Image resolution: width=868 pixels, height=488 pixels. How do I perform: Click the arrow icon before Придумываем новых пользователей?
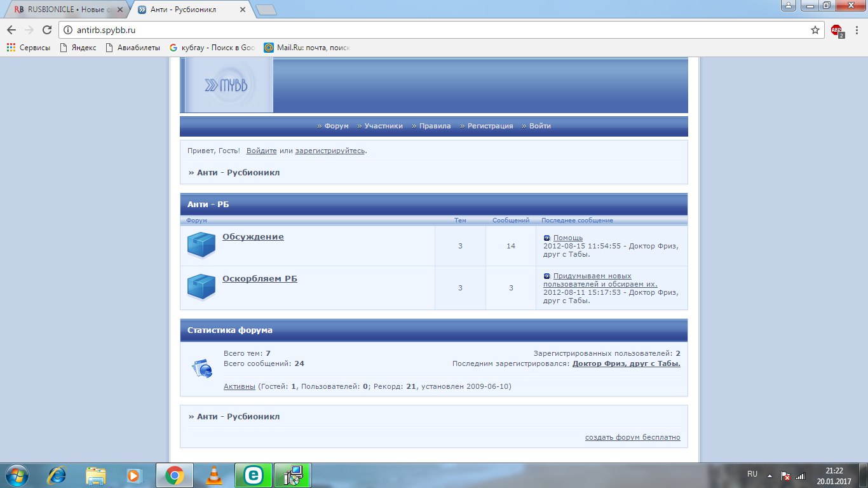tap(547, 276)
